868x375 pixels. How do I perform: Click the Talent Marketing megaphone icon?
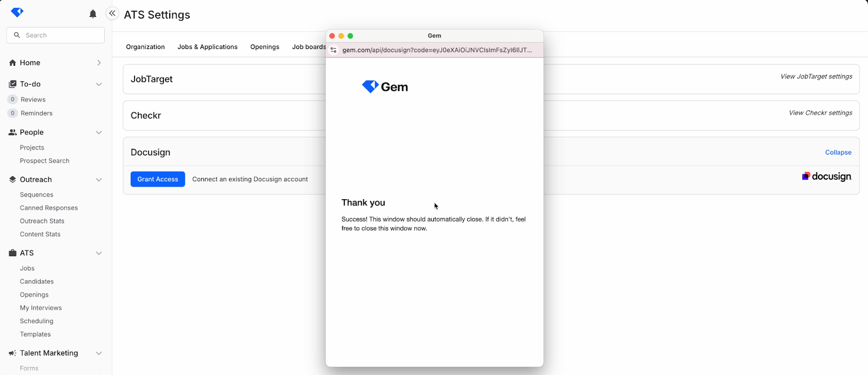click(x=12, y=353)
